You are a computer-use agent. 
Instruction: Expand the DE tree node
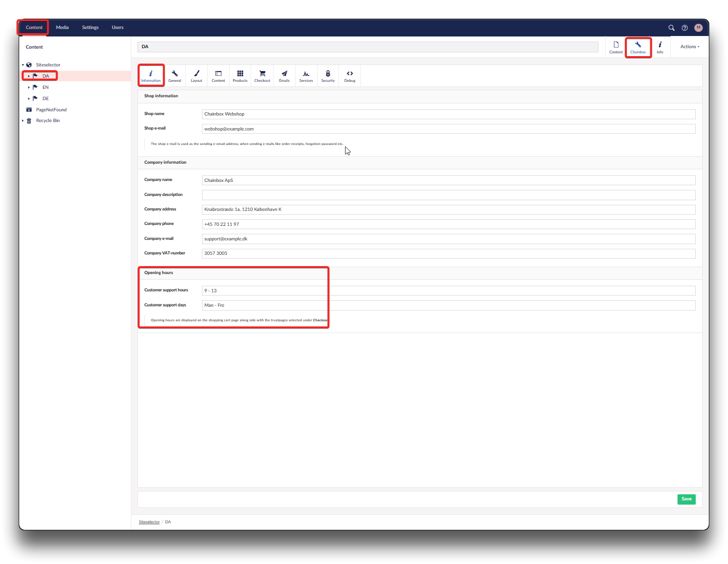29,99
